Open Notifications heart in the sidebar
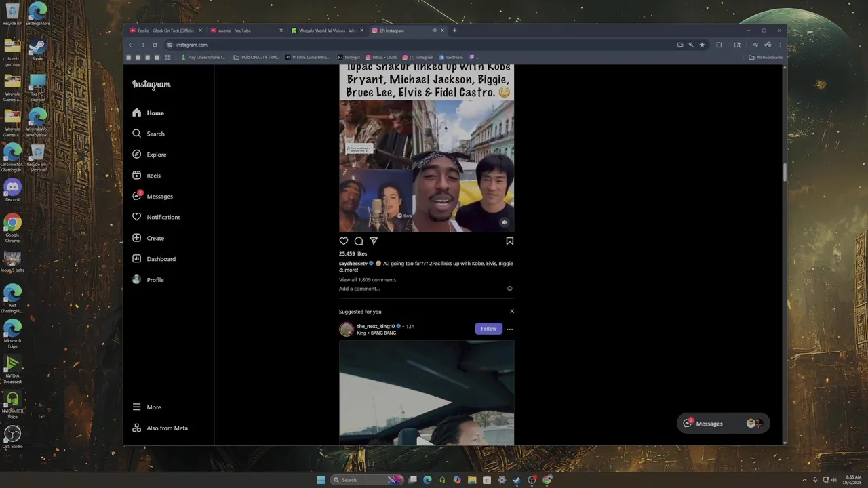 pos(137,217)
